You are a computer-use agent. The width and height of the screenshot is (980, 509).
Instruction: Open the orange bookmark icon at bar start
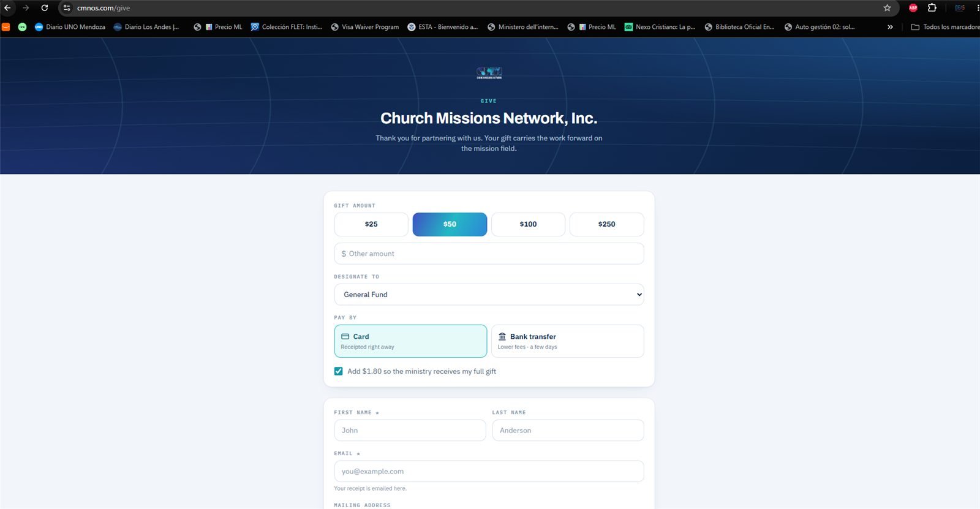coord(6,27)
